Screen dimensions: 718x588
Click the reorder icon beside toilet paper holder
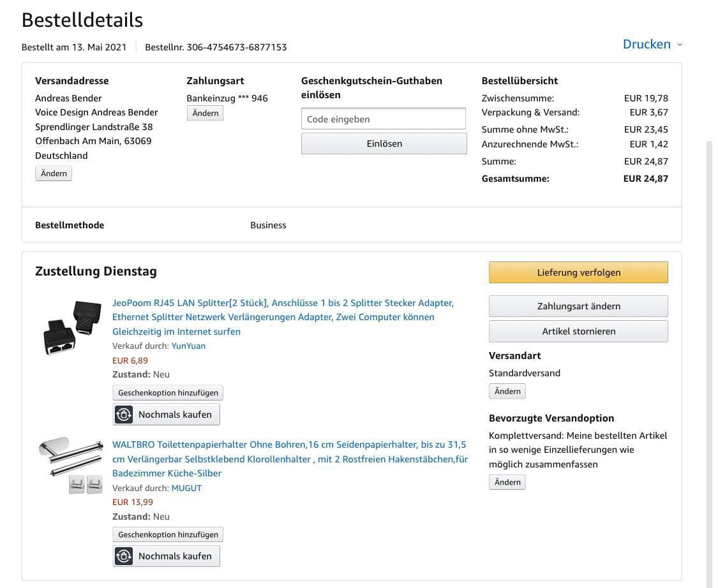tap(124, 556)
